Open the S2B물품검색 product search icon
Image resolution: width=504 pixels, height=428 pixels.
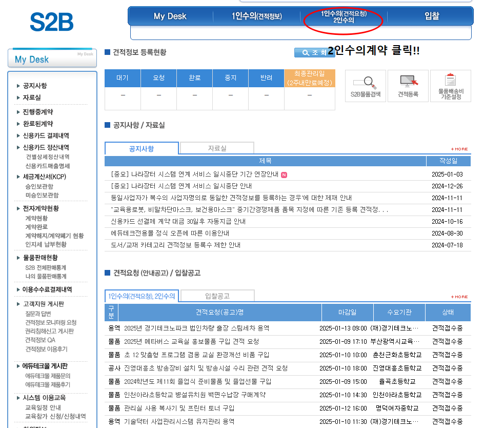[365, 86]
